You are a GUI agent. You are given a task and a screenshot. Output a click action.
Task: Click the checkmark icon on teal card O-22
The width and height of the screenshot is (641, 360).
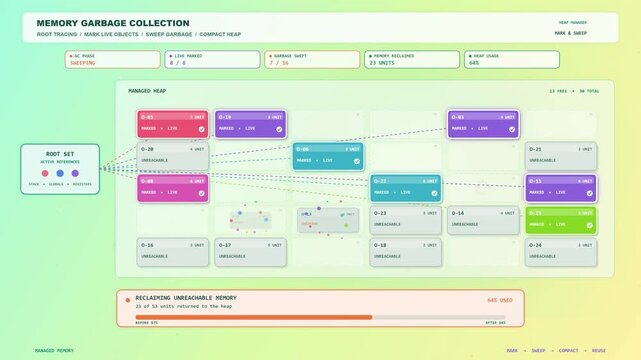click(x=435, y=193)
